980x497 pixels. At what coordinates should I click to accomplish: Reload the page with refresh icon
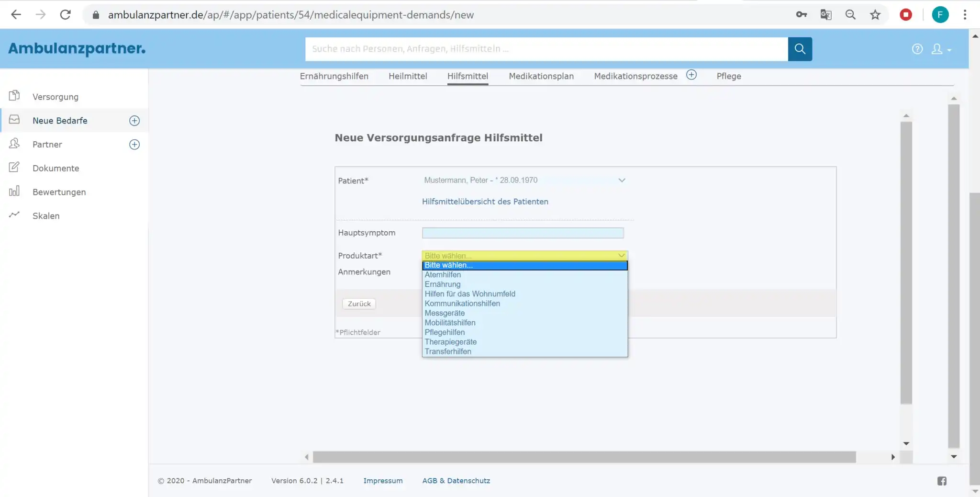point(66,14)
